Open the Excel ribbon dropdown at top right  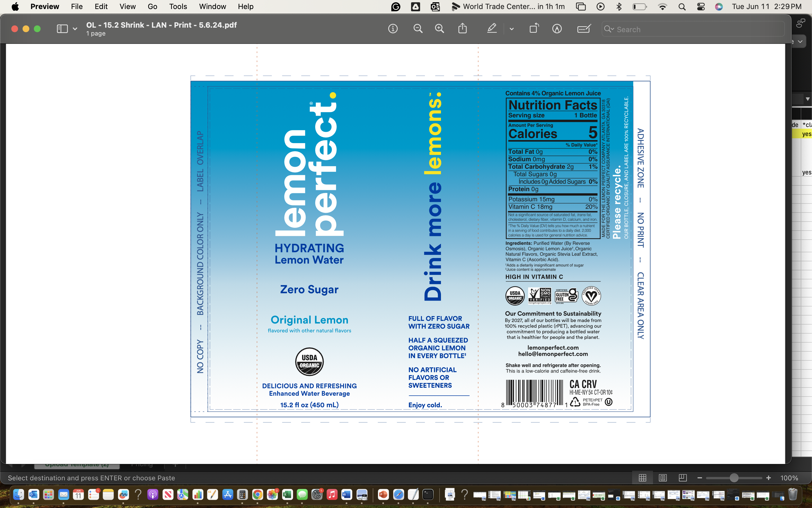[800, 42]
